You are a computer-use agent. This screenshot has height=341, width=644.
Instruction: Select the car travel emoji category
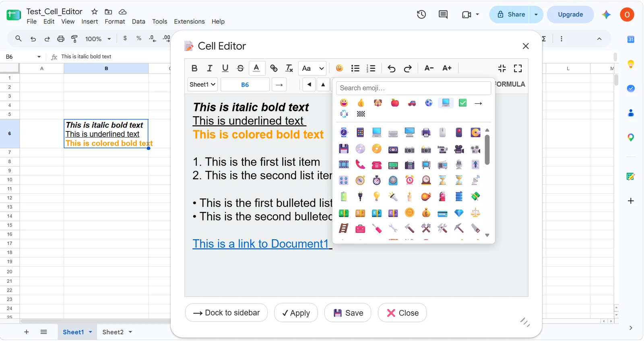pyautogui.click(x=412, y=103)
